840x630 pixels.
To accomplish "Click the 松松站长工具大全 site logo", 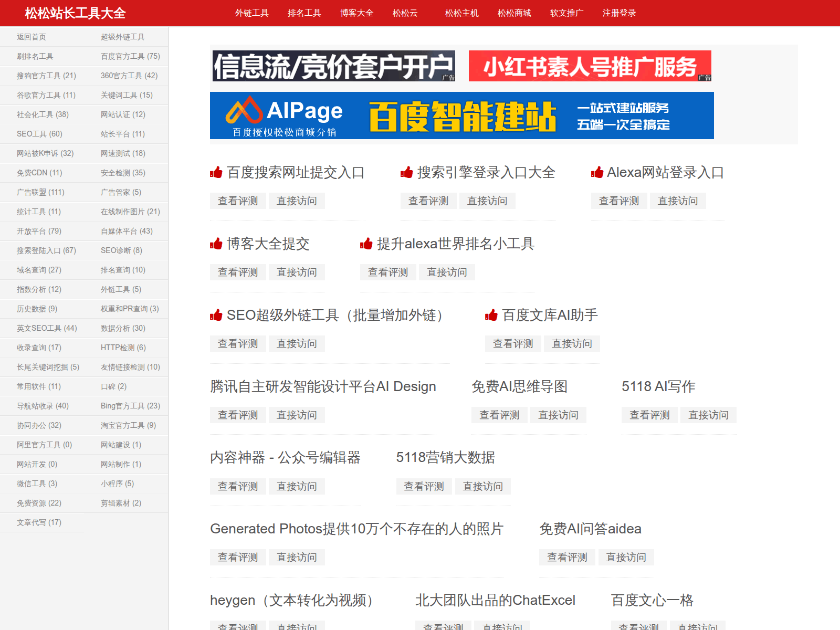I will pos(75,13).
